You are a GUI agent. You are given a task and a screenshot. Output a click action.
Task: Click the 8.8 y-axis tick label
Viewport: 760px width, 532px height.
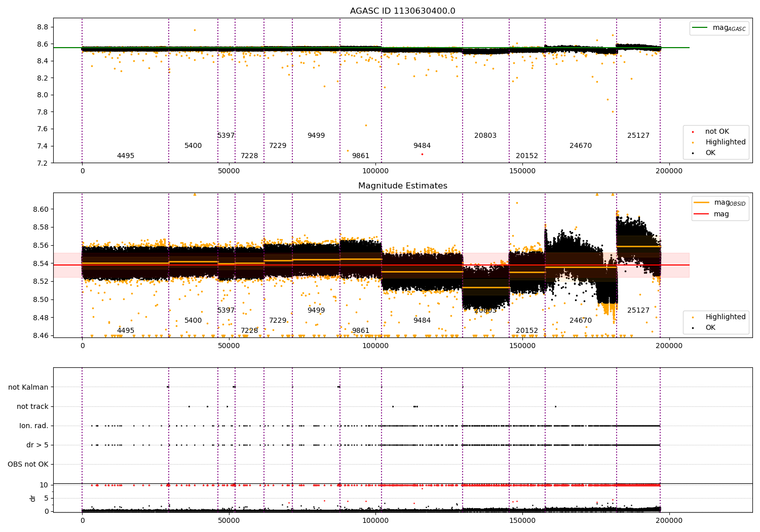click(x=43, y=27)
